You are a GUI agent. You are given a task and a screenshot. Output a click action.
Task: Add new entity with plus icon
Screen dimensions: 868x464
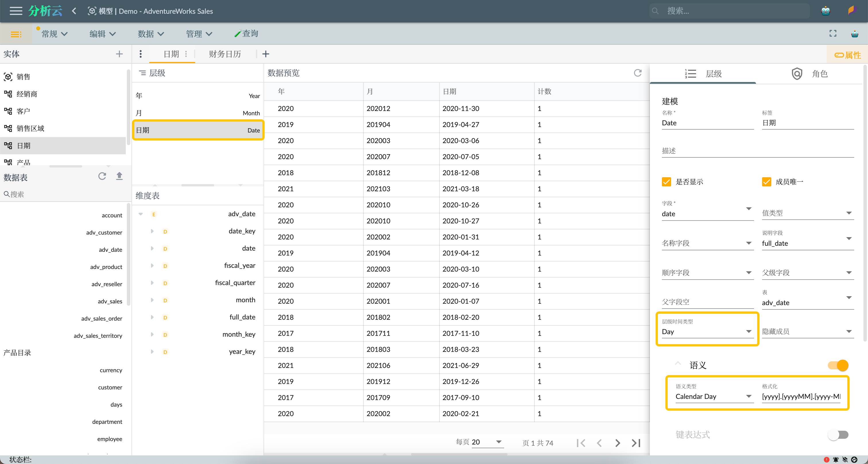tap(119, 54)
